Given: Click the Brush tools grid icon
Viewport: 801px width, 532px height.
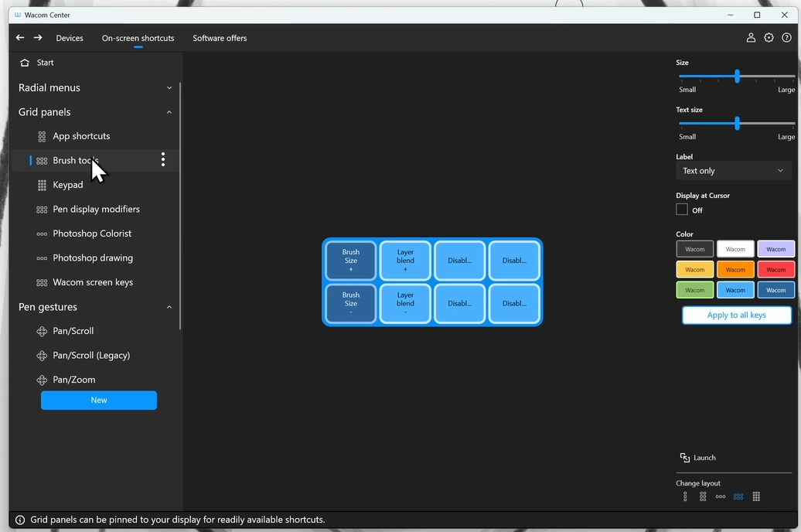Looking at the screenshot, I should [42, 161].
